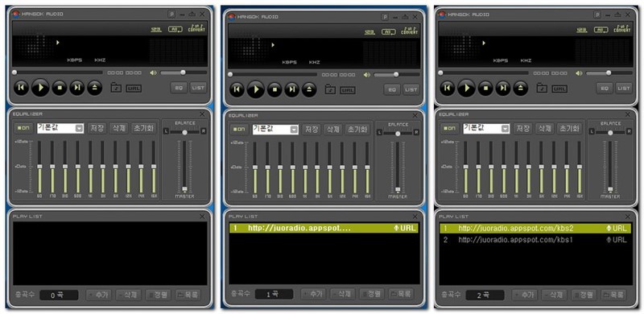This screenshot has height=314, width=644.
Task: Expand 기본값 preset combo in the 1 곡 player
Action: coord(275,130)
